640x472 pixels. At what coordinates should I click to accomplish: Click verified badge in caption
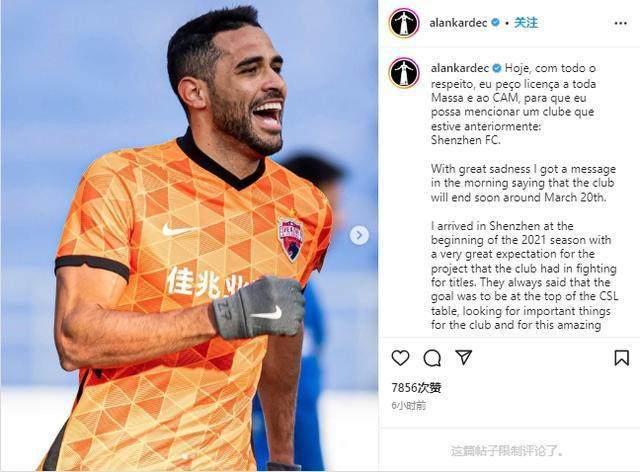tap(497, 68)
